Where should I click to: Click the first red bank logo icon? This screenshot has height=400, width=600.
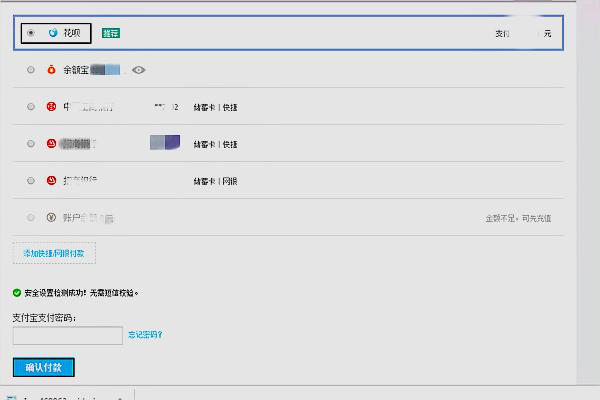click(x=52, y=106)
